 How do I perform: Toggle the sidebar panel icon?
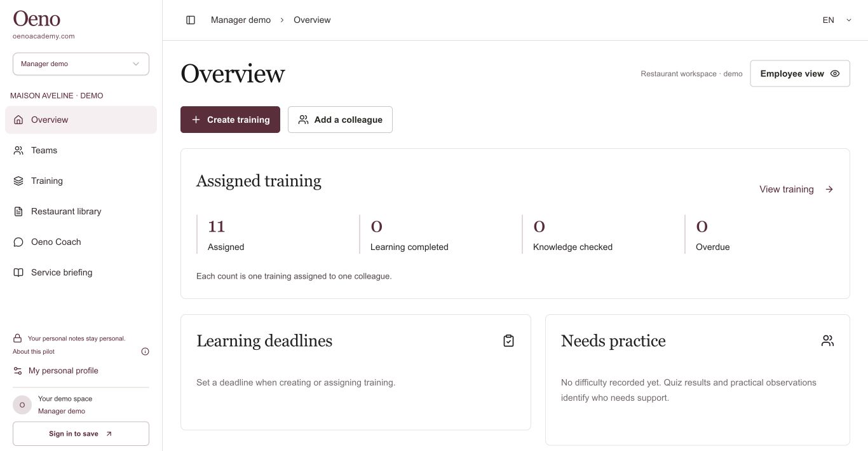[191, 20]
